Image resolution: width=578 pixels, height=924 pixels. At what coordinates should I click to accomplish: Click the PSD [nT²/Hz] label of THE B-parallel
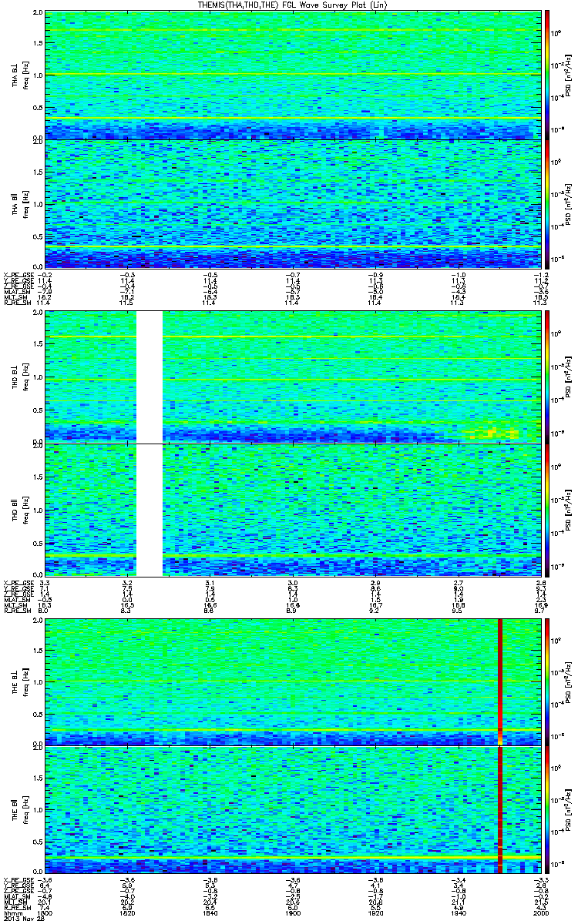tap(569, 809)
